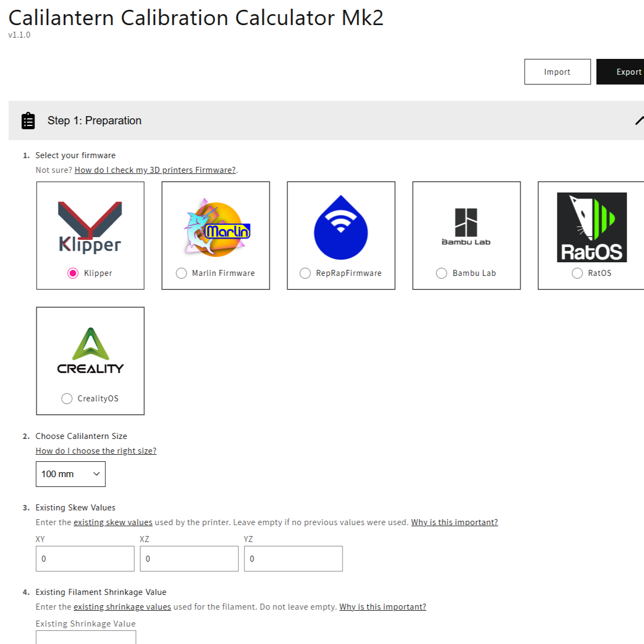Click the clipboard icon beside Step 1
This screenshot has width=644, height=644.
[28, 121]
